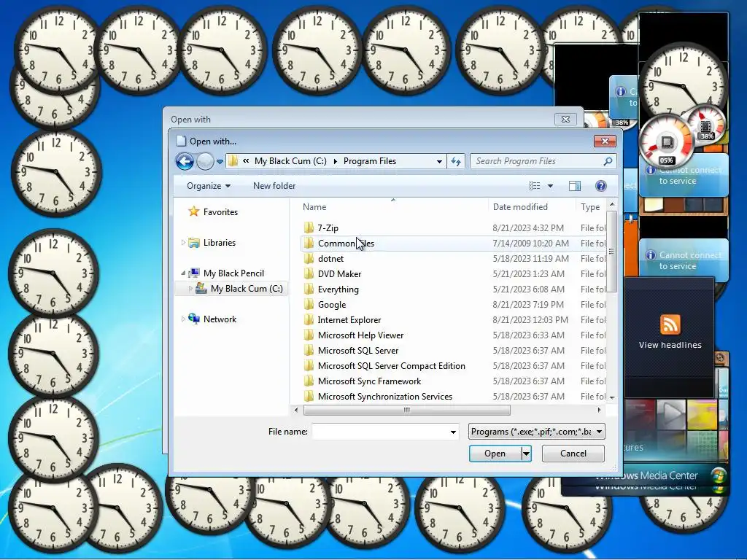Click the Forward navigation arrow
Image resolution: width=747 pixels, height=560 pixels.
pos(205,161)
